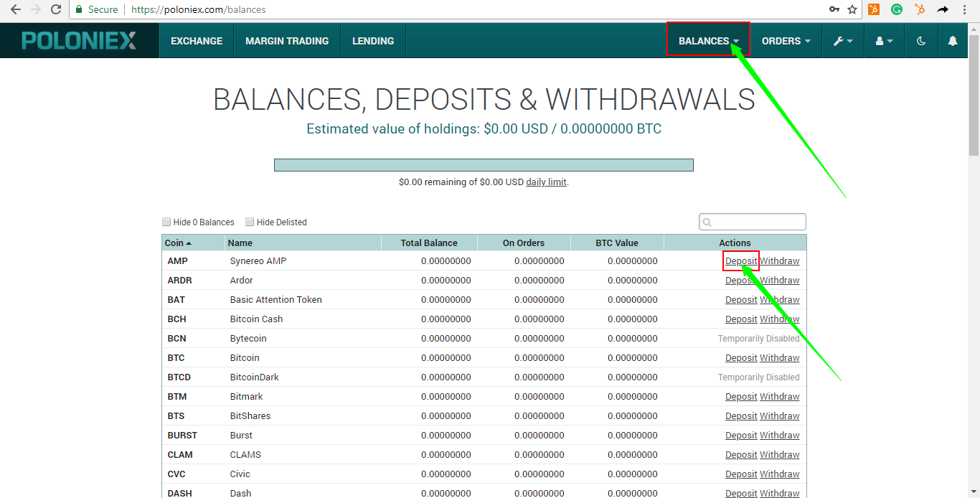Open notifications bell

coord(953,41)
